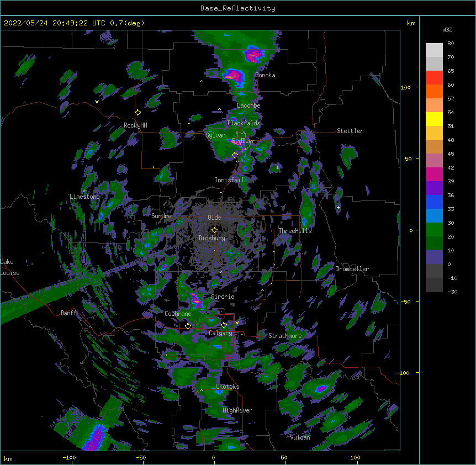Click the red 60 dBZ legend swatch

[434, 78]
